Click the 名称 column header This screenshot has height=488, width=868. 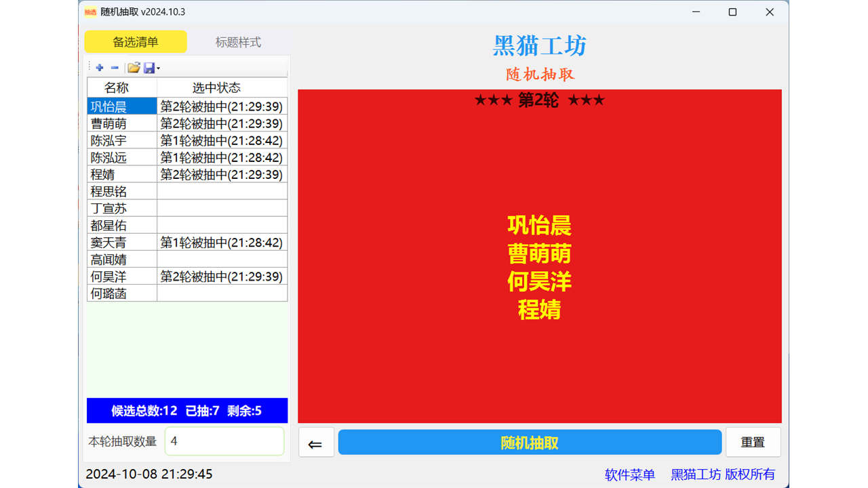pyautogui.click(x=117, y=88)
